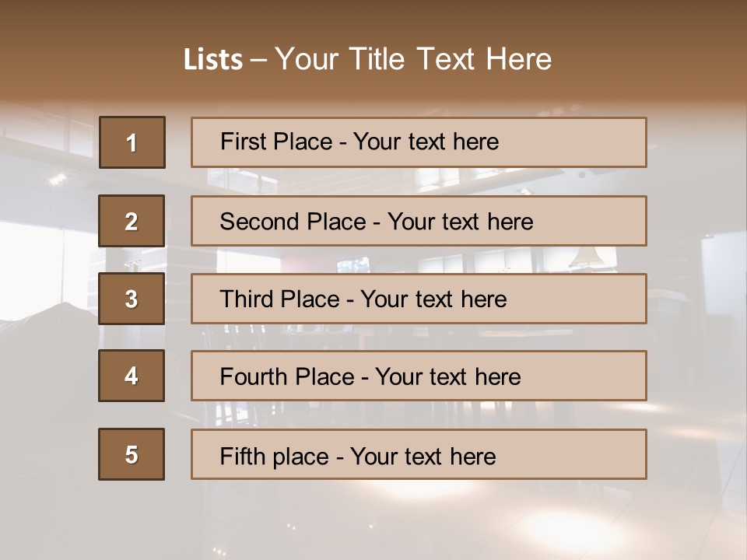
Task: Select the words 'Fifth place'
Action: 272,456
